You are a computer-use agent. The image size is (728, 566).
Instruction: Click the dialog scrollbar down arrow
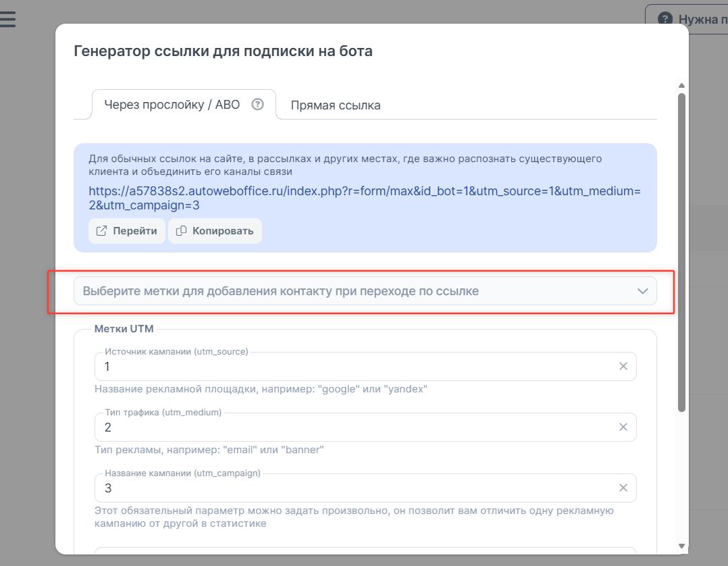pyautogui.click(x=681, y=546)
